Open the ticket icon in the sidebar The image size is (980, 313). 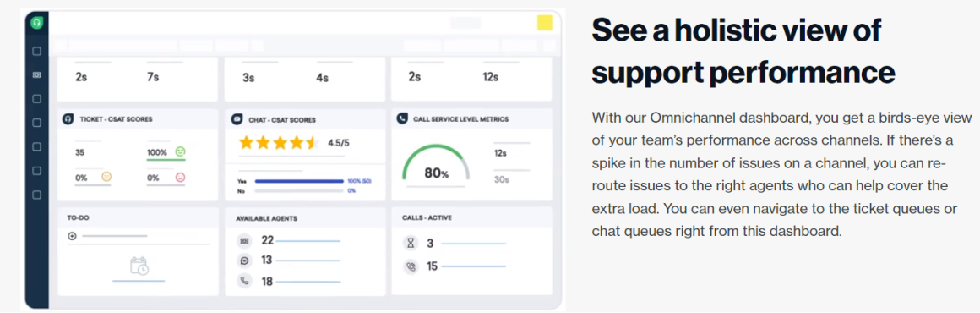tap(36, 75)
